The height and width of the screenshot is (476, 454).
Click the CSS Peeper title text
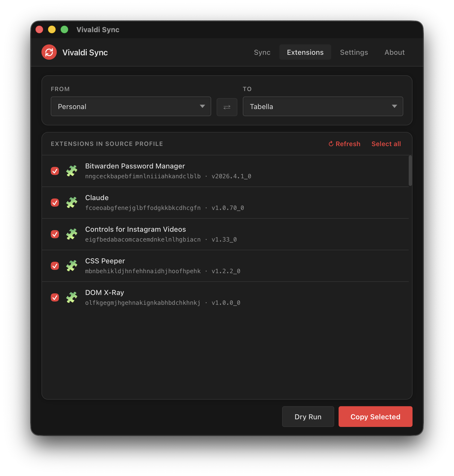pyautogui.click(x=105, y=261)
